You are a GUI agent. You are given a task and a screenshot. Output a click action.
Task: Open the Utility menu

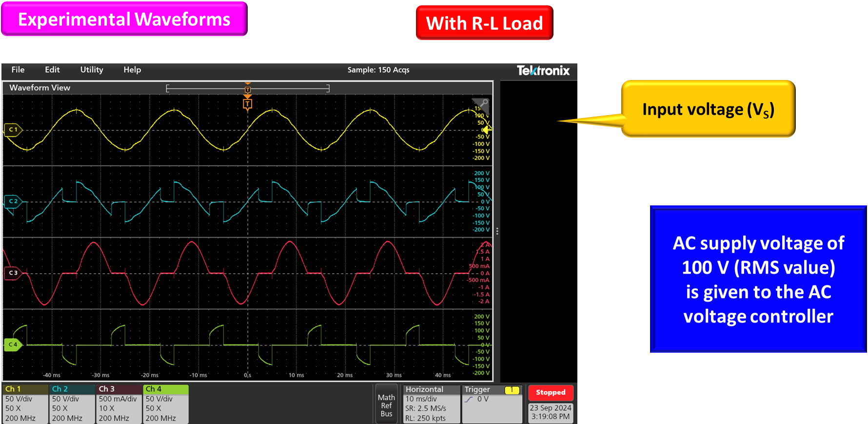point(92,70)
